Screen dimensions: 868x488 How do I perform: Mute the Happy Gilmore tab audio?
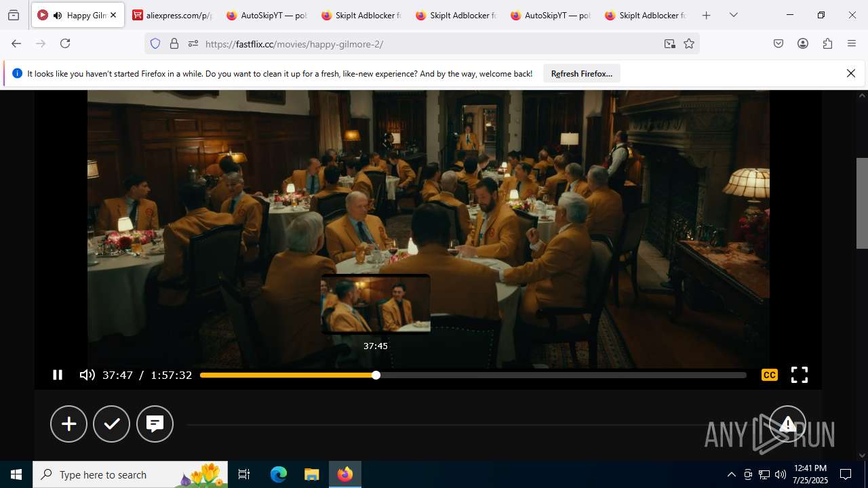pyautogui.click(x=58, y=15)
